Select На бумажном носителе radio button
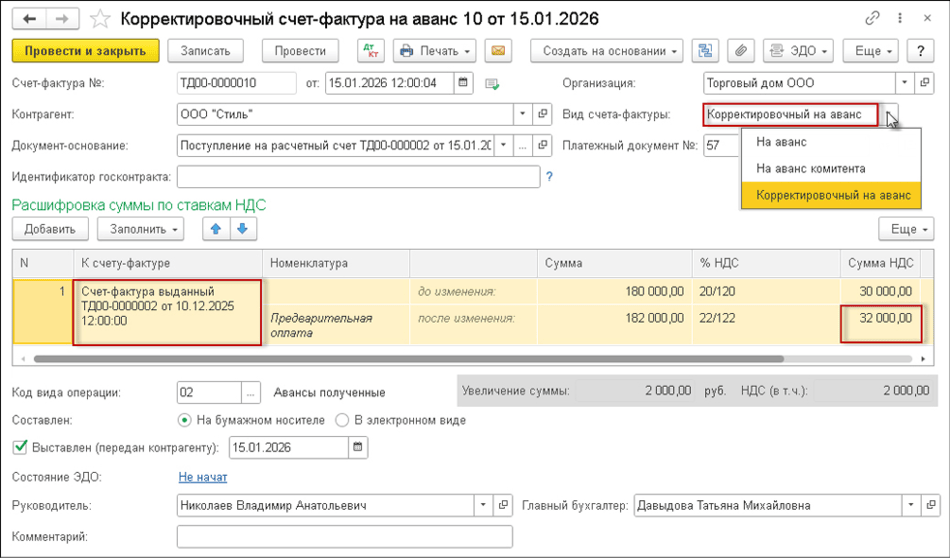The height and width of the screenshot is (558, 950). click(x=184, y=420)
